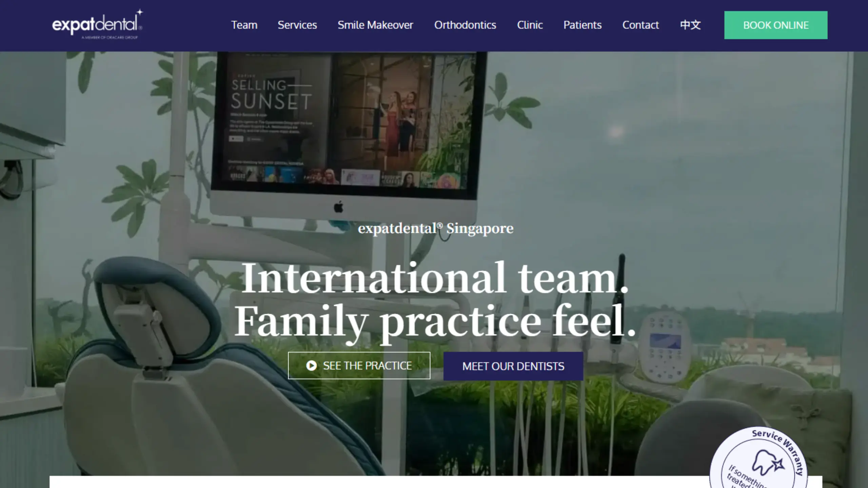Click the Book Online button
Image resolution: width=868 pixels, height=488 pixels.
tap(776, 25)
